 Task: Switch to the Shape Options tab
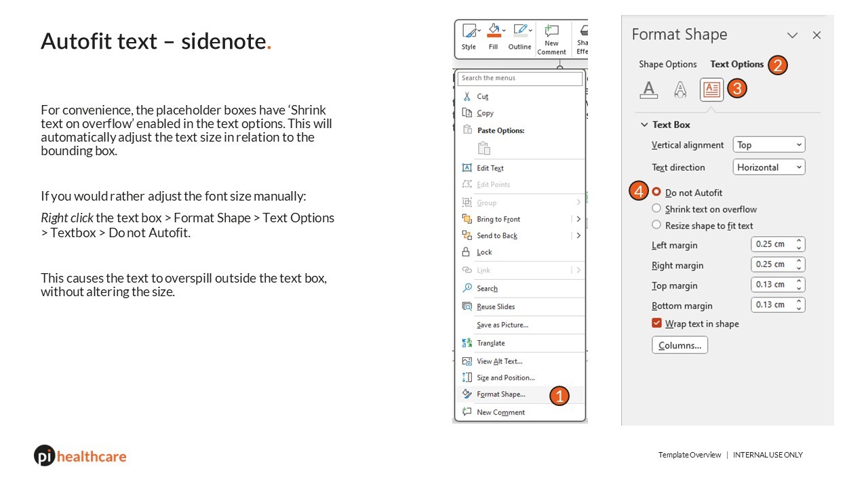coord(668,64)
